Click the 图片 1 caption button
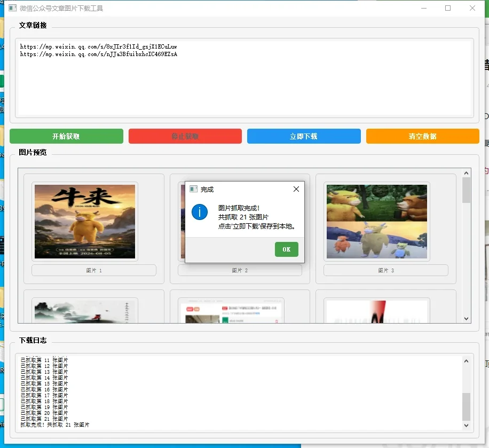 tap(94, 270)
